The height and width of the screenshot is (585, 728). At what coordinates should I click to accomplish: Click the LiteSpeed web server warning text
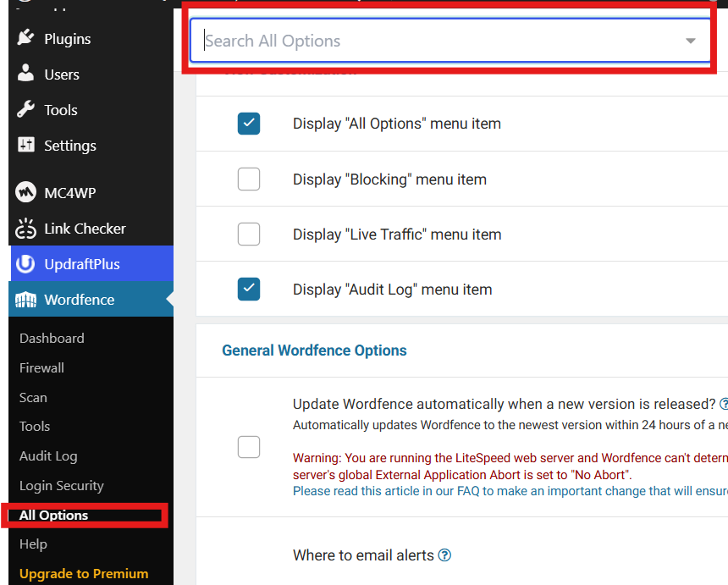tap(510, 466)
